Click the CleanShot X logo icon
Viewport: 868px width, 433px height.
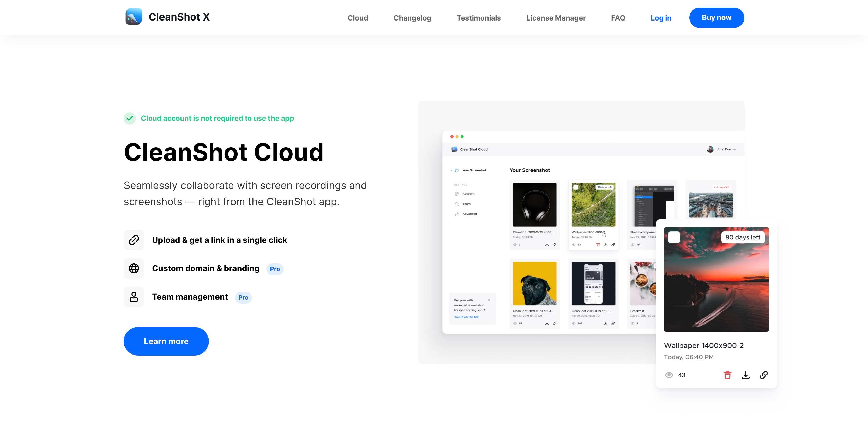[134, 16]
